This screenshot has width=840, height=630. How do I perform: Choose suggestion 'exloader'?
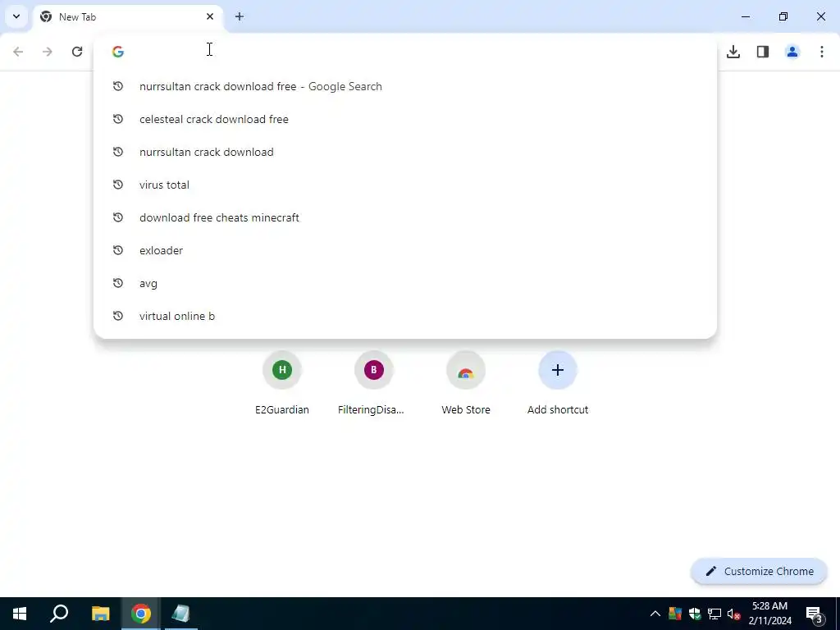405,250
